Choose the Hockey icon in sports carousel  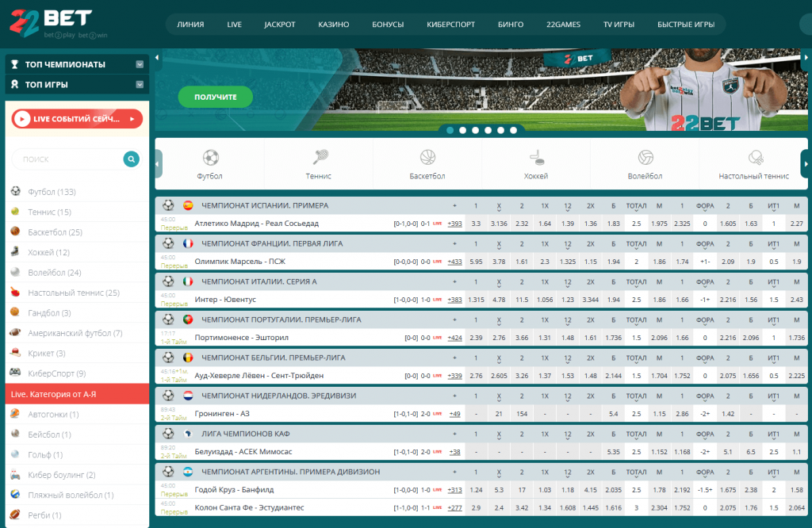point(536,157)
